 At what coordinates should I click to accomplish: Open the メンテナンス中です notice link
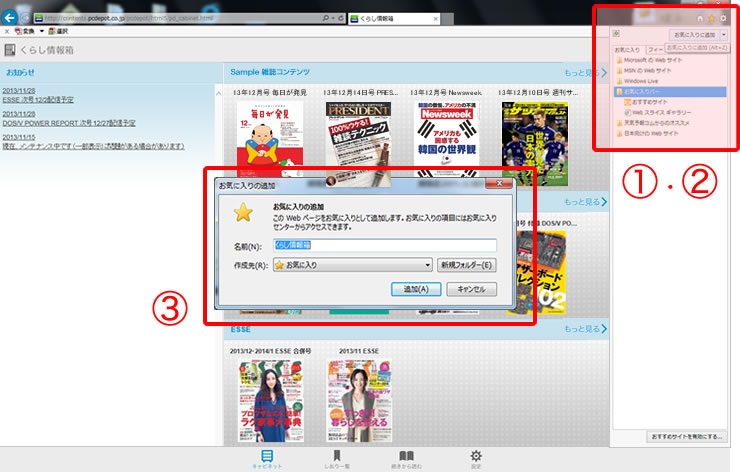click(x=93, y=146)
